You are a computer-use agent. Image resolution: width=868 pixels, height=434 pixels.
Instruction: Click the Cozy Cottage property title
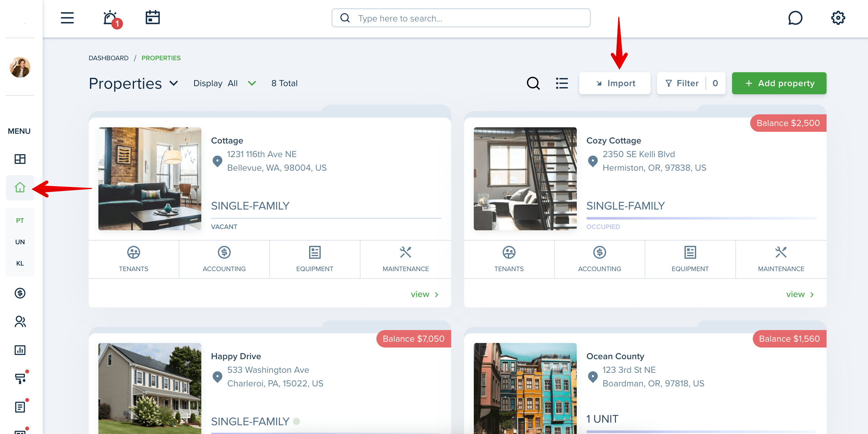pos(614,141)
